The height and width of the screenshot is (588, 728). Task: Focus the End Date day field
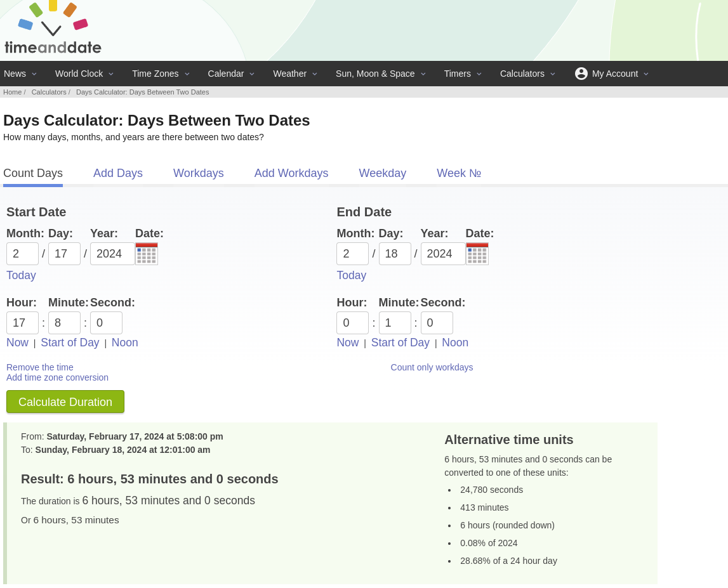395,254
